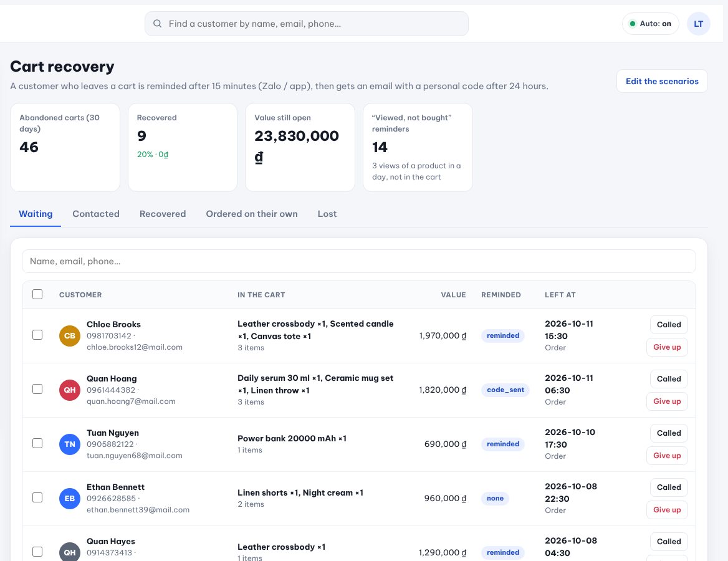Image resolution: width=728 pixels, height=561 pixels.
Task: Click the CUSTOMER column header
Action: [x=80, y=295]
